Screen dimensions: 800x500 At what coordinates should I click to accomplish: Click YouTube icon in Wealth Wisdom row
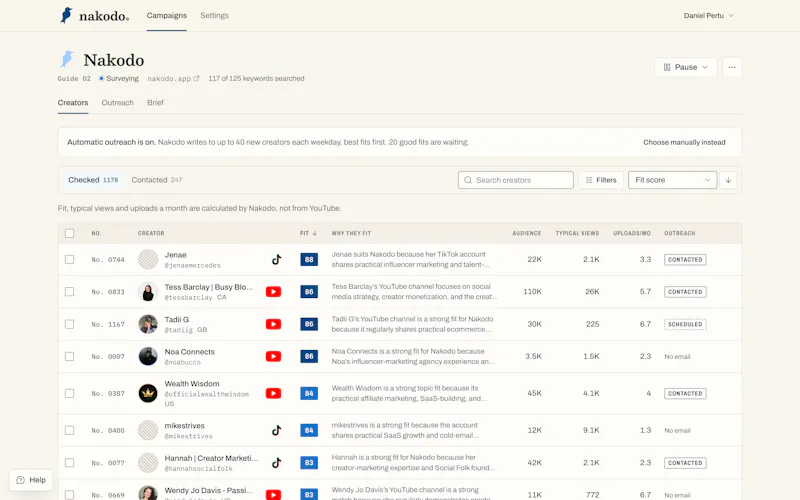click(273, 393)
